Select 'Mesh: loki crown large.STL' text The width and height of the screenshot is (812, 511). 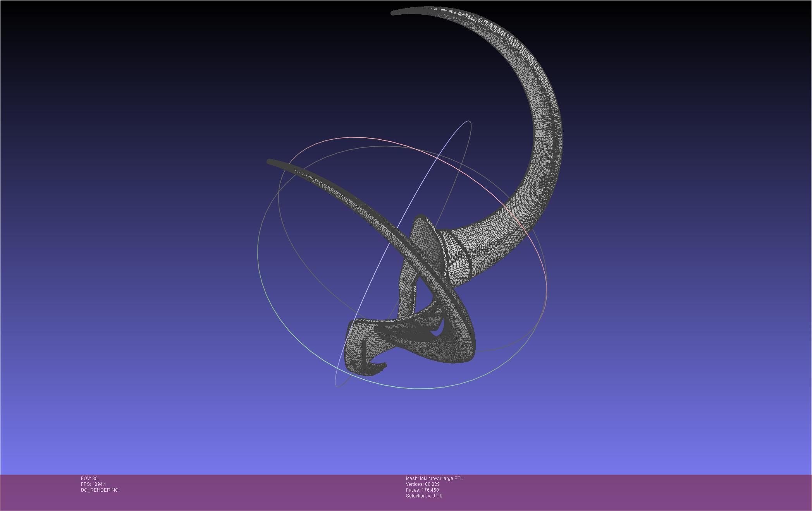click(434, 478)
